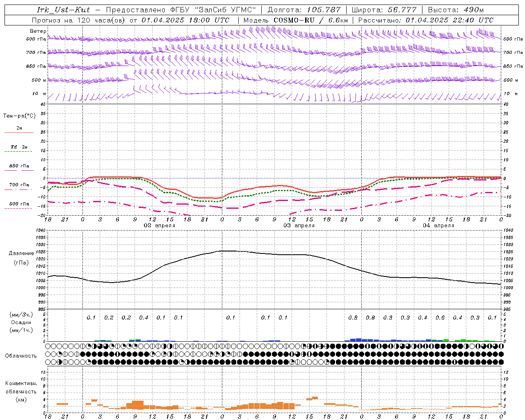The image size is (525, 420).
Task: Click the Осадки precipitation label
Action: coord(21,322)
